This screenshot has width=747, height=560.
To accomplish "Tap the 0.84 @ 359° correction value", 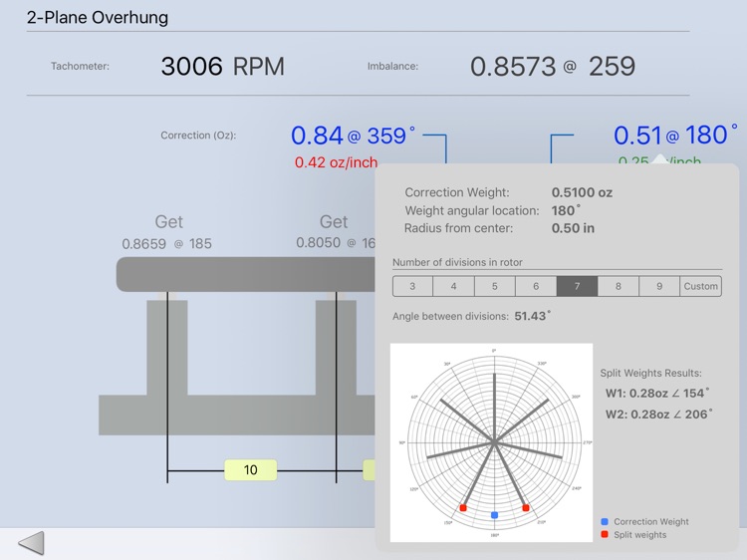I will coord(353,136).
